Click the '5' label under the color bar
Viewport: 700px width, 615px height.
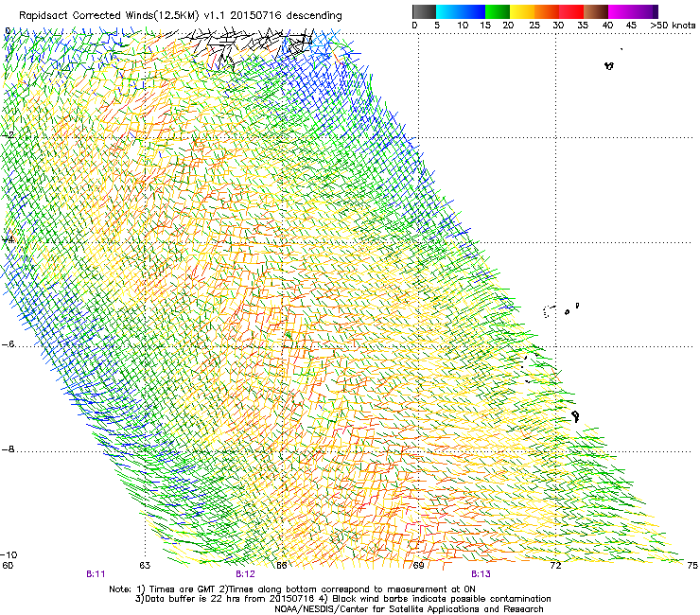click(437, 26)
